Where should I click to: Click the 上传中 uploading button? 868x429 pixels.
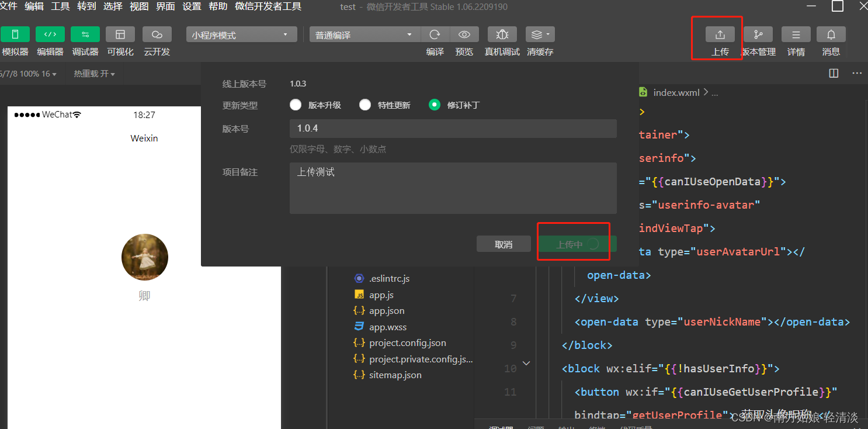pyautogui.click(x=578, y=244)
